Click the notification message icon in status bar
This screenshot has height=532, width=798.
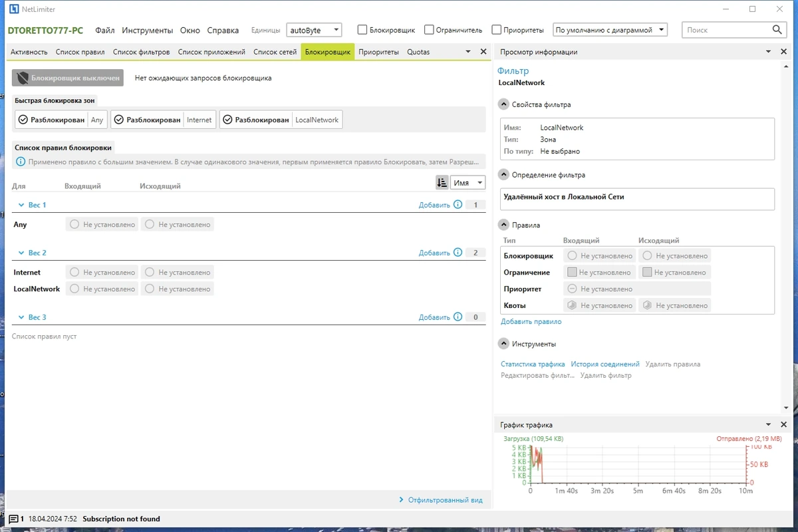tap(13, 519)
